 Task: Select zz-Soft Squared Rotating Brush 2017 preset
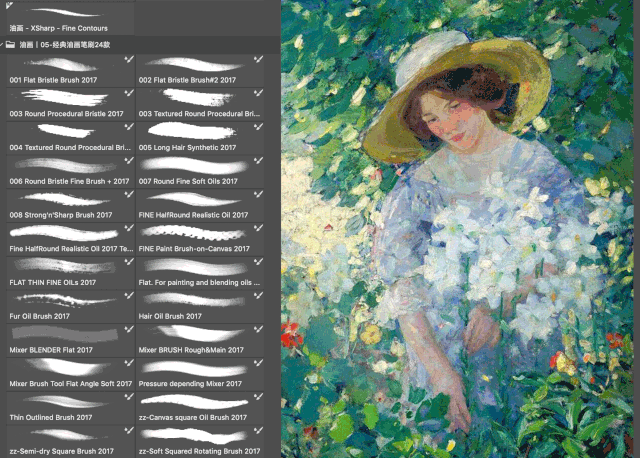tap(200, 442)
